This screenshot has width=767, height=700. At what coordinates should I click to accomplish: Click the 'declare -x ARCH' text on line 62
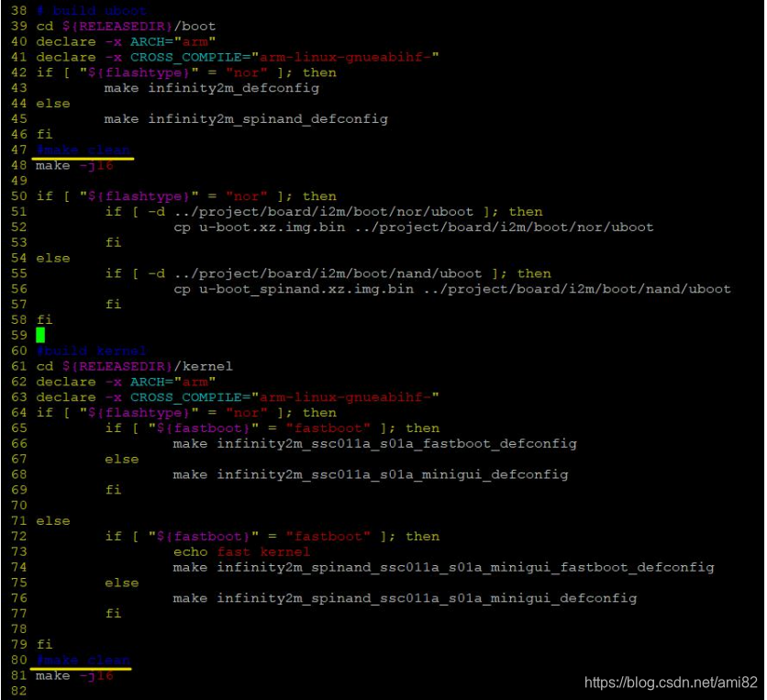(100, 382)
